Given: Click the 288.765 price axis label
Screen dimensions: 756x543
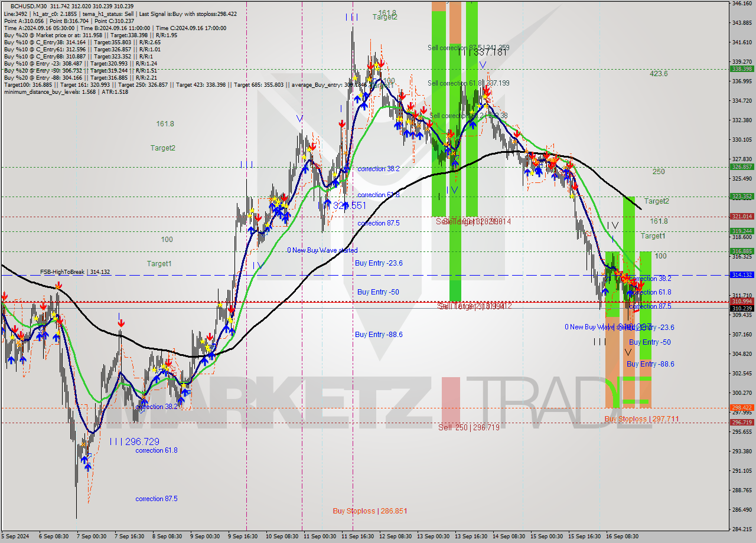Looking at the screenshot, I should 741,490.
